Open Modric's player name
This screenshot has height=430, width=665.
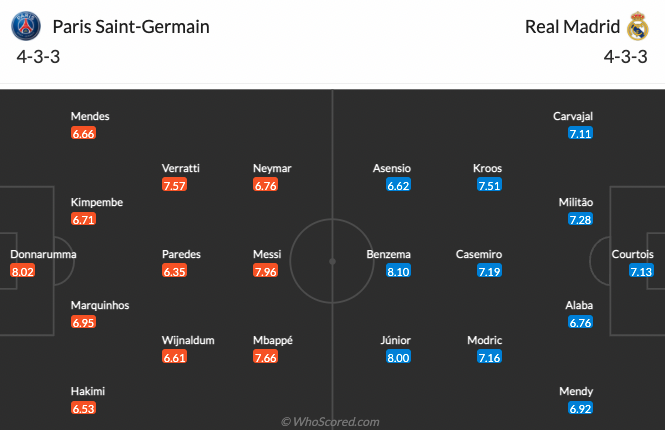click(485, 340)
